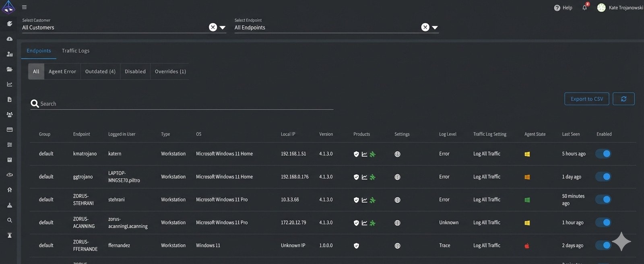The width and height of the screenshot is (644, 264).
Task: Disable the kmatrojano endpoint toggle
Action: (x=603, y=154)
